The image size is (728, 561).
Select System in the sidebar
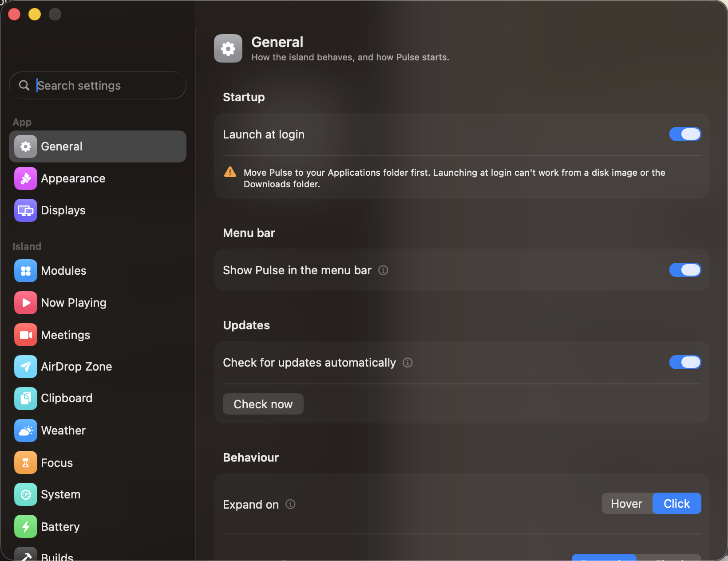[98, 494]
